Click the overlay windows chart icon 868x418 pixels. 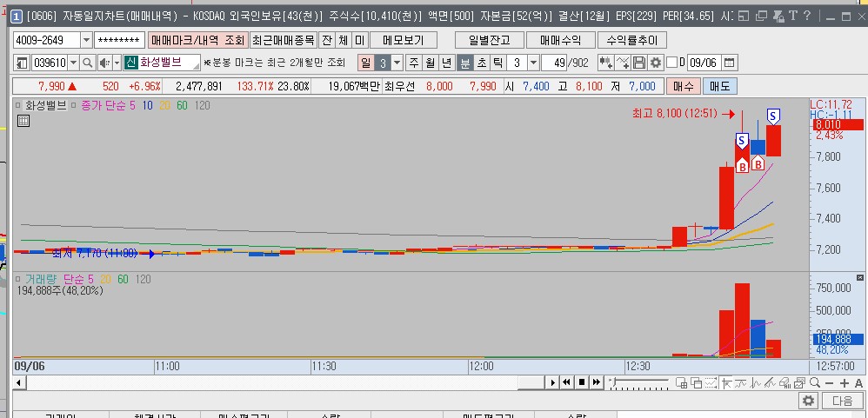point(697,382)
